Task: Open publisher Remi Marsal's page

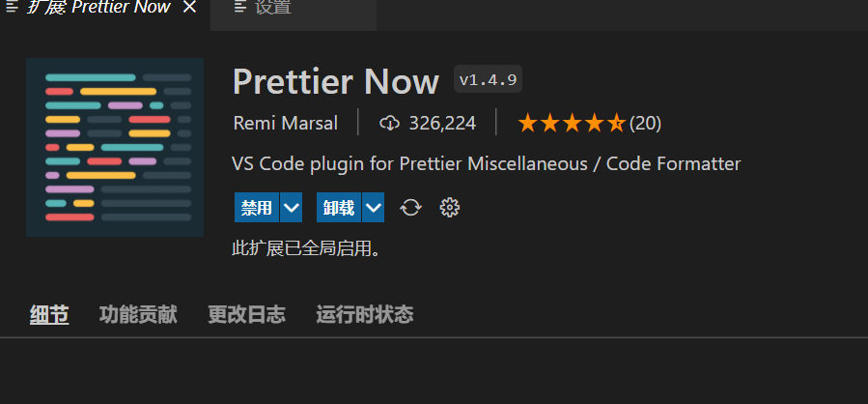Action: click(285, 123)
